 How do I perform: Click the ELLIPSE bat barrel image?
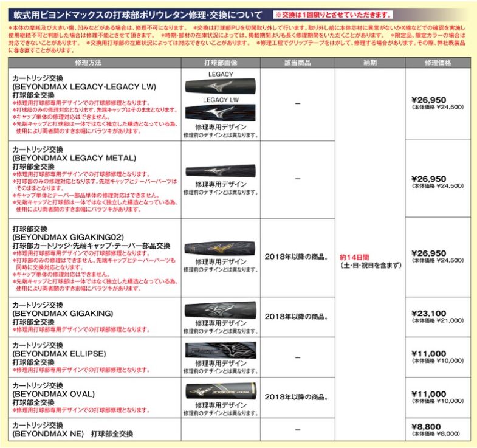pyautogui.click(x=221, y=350)
